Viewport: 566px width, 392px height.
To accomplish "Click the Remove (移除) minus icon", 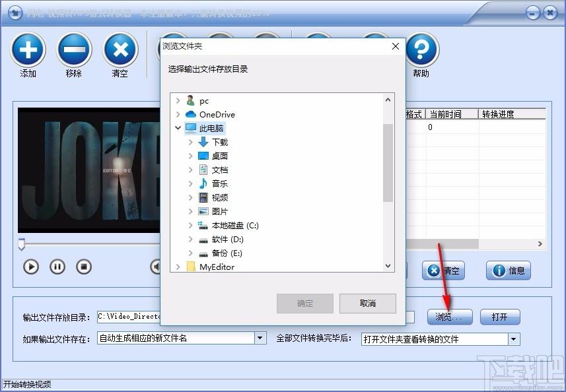I will coord(75,49).
